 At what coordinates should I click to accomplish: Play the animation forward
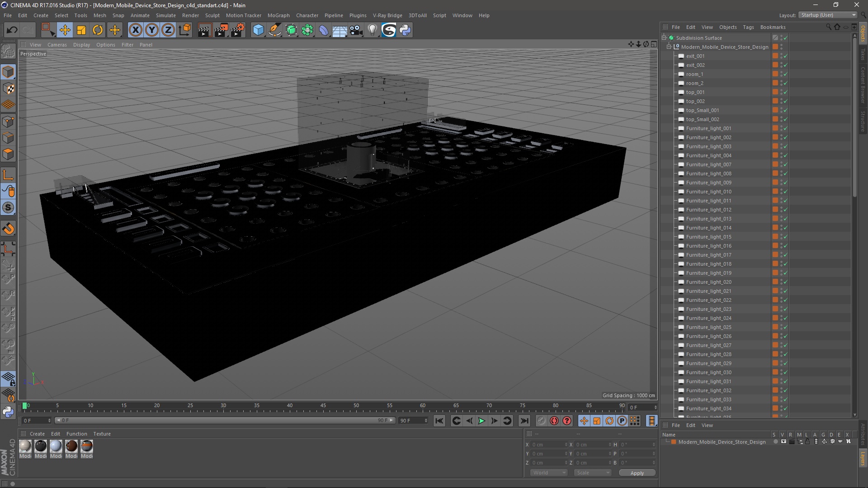tap(482, 421)
